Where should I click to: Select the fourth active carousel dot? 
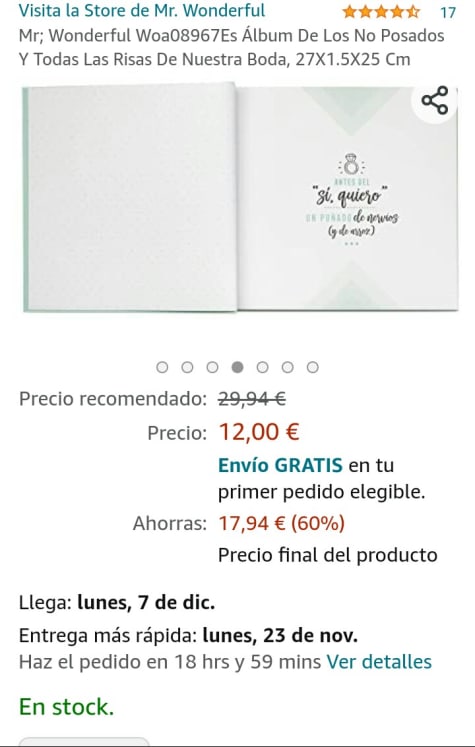(x=237, y=367)
